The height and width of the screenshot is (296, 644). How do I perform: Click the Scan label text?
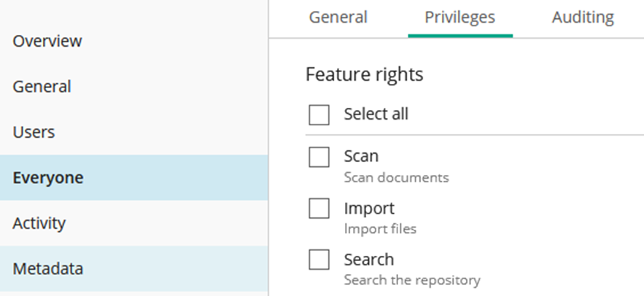point(361,156)
